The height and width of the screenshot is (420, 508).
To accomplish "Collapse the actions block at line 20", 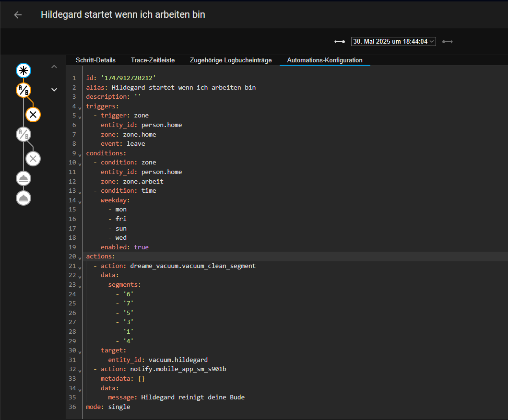I will pos(80,258).
